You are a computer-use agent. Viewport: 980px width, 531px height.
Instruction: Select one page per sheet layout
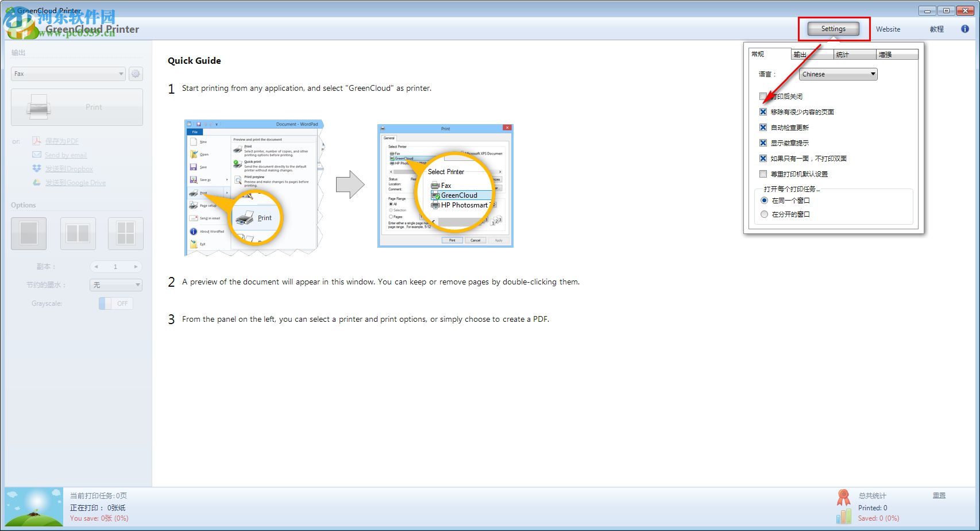click(29, 233)
